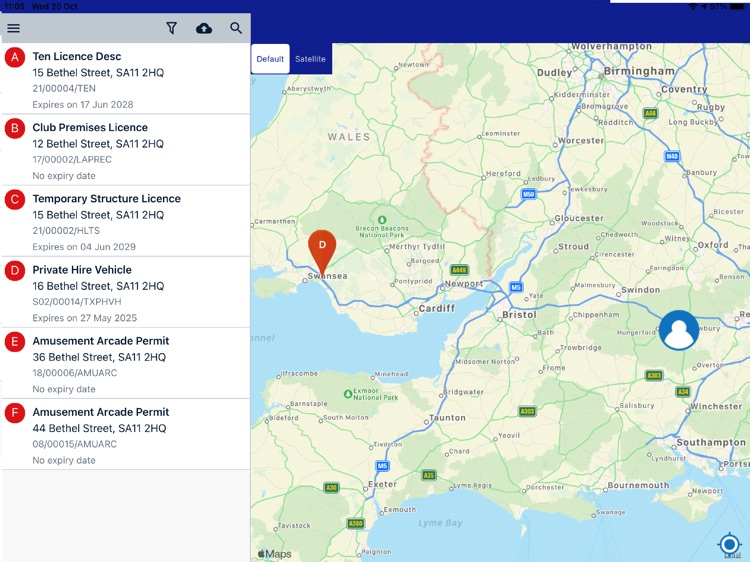Open the hamburger menu
750x562 pixels.
13,28
